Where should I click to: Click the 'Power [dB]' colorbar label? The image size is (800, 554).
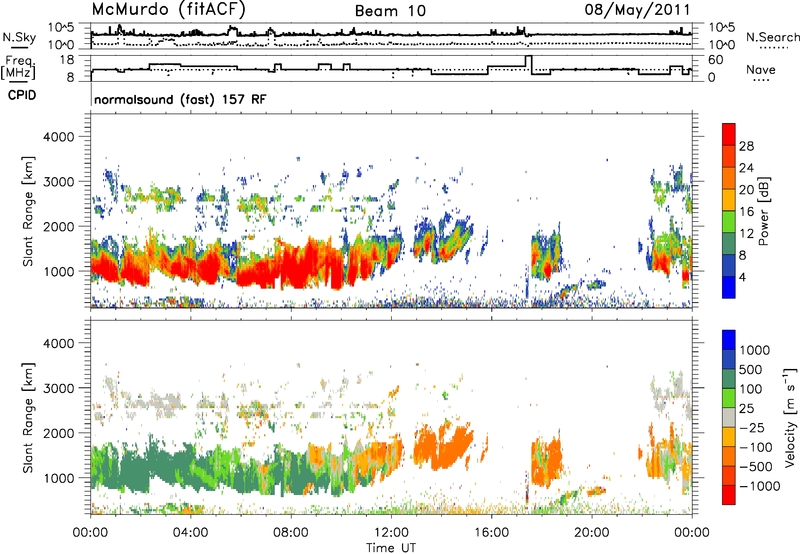(763, 211)
